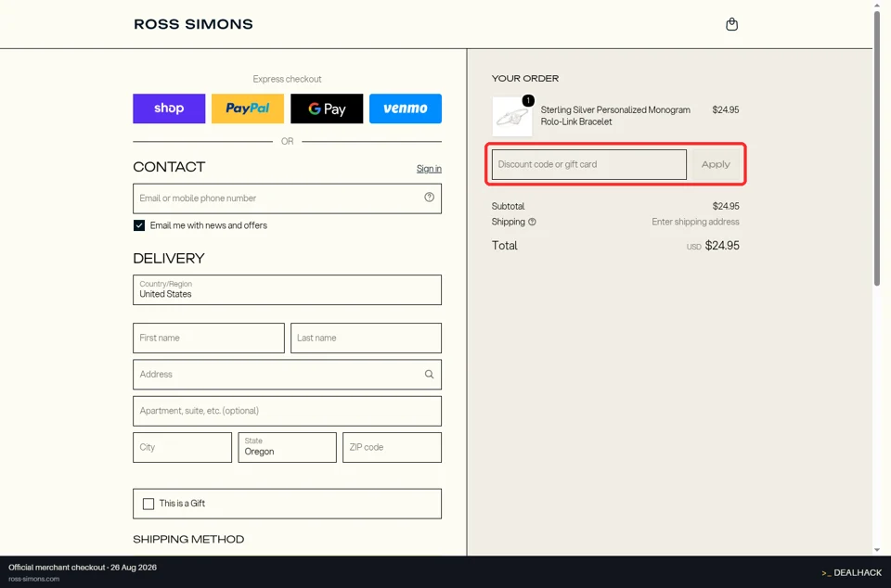Focus the Email or mobile phone number field

pyautogui.click(x=287, y=198)
